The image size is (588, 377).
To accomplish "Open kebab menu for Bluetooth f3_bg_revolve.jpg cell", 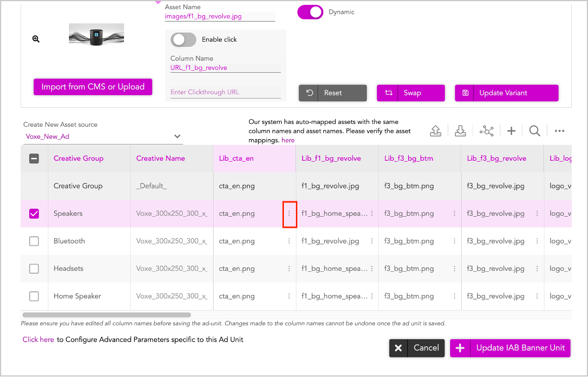I will click(537, 241).
